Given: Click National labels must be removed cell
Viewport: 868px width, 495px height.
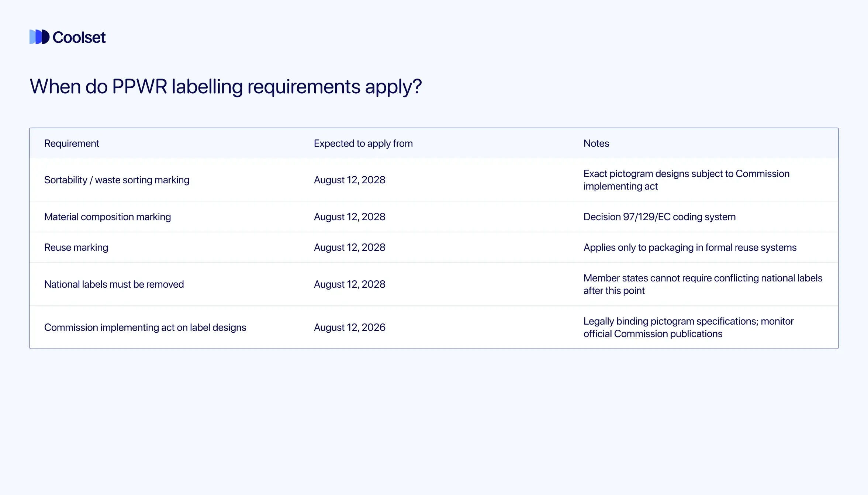Looking at the screenshot, I should tap(114, 284).
